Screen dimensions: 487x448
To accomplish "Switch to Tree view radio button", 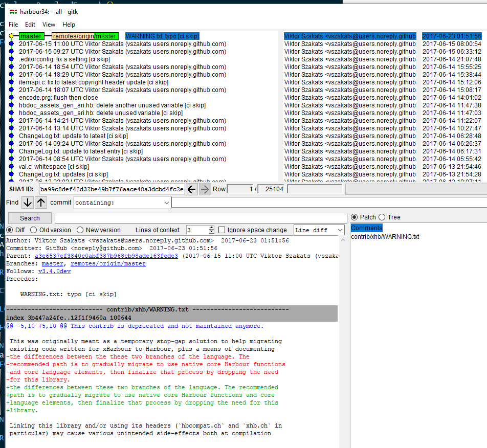I will coord(382,217).
